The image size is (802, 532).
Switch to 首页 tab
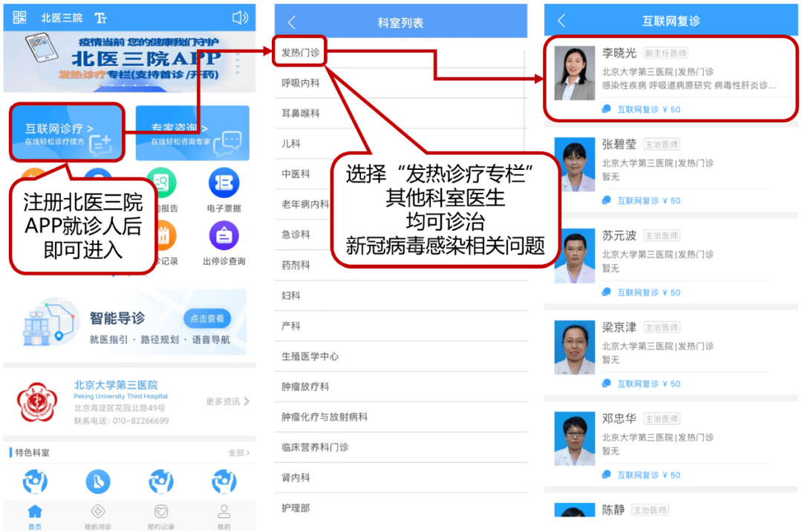pyautogui.click(x=35, y=516)
